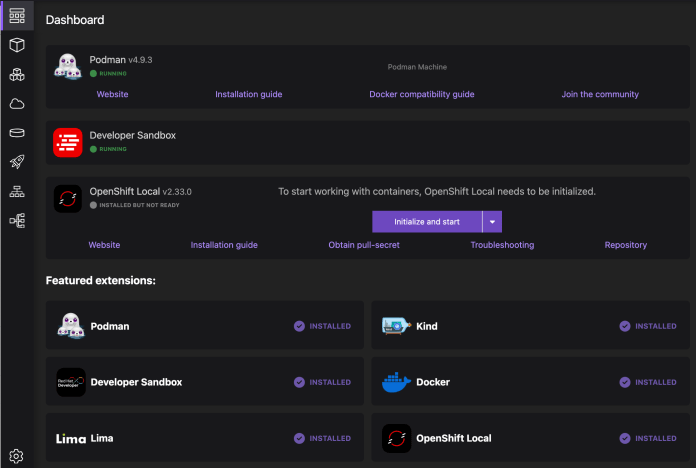Screen dimensions: 696x468
Task: Click the OpenShift Local Repository link
Action: click(625, 244)
